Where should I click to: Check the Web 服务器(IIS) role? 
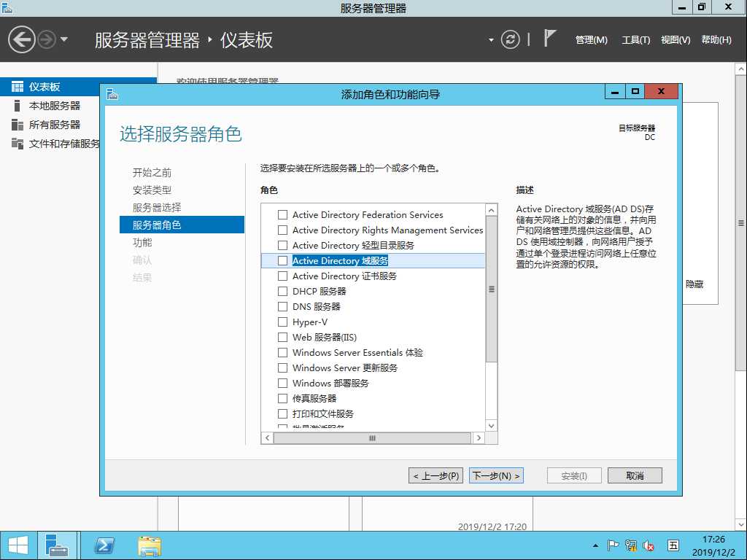click(282, 337)
